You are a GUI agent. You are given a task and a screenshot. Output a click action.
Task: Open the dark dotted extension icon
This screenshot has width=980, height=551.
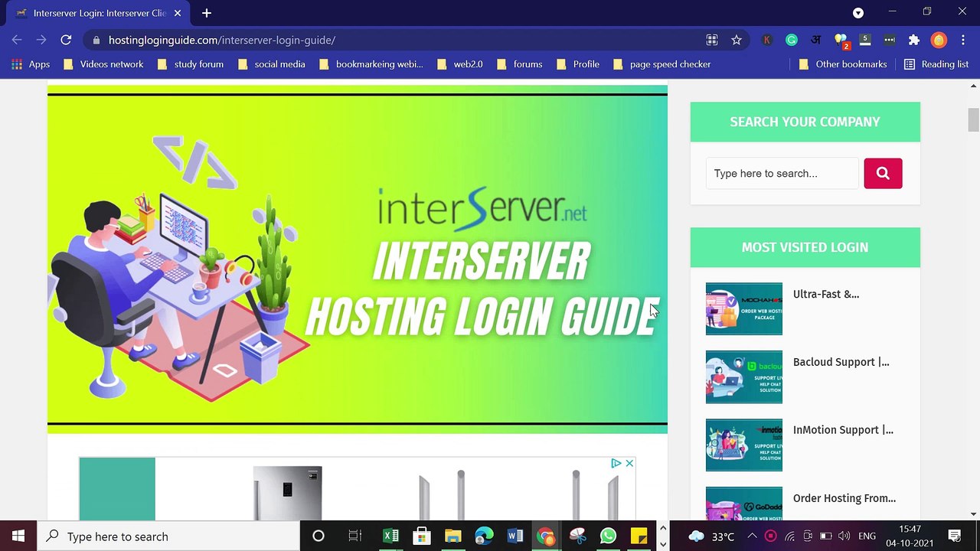click(x=890, y=40)
